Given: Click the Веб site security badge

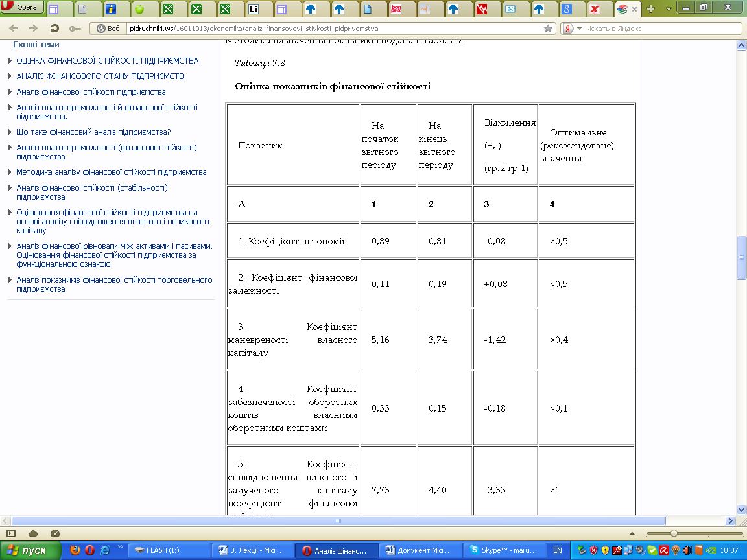Looking at the screenshot, I should [108, 29].
